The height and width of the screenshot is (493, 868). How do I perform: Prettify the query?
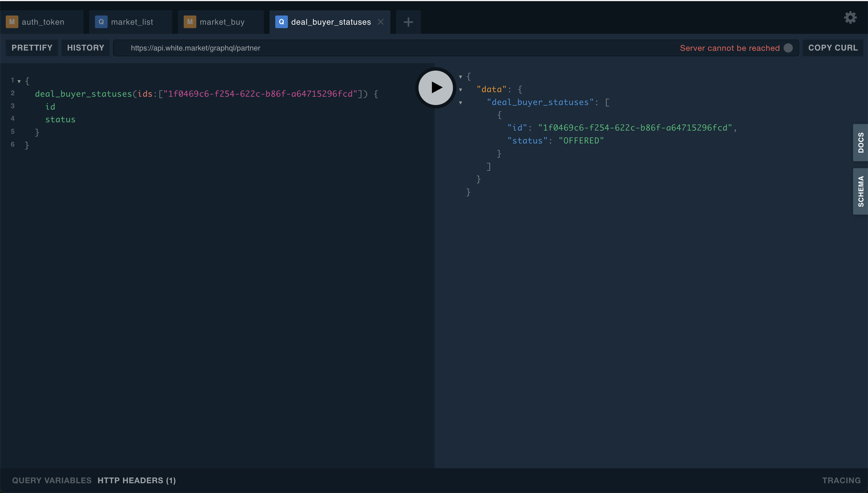pyautogui.click(x=32, y=48)
